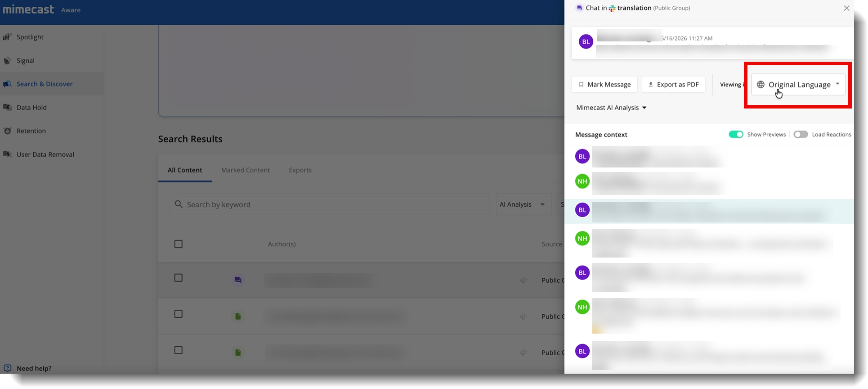This screenshot has width=868, height=389.
Task: Tick the checkbox of the chat result row
Action: (x=179, y=278)
